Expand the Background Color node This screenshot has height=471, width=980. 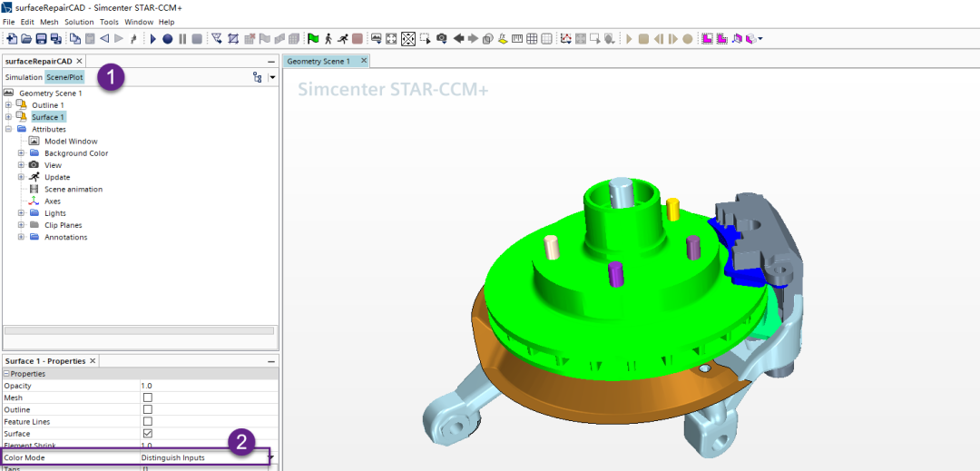coord(21,153)
